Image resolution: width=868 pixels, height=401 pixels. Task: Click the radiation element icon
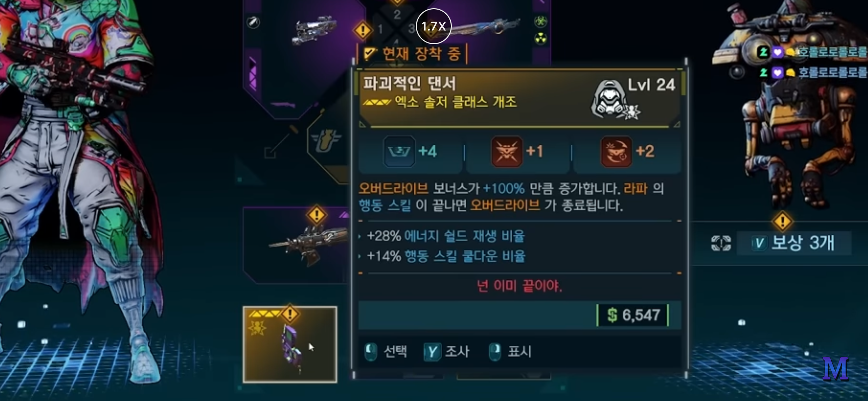coord(541,39)
